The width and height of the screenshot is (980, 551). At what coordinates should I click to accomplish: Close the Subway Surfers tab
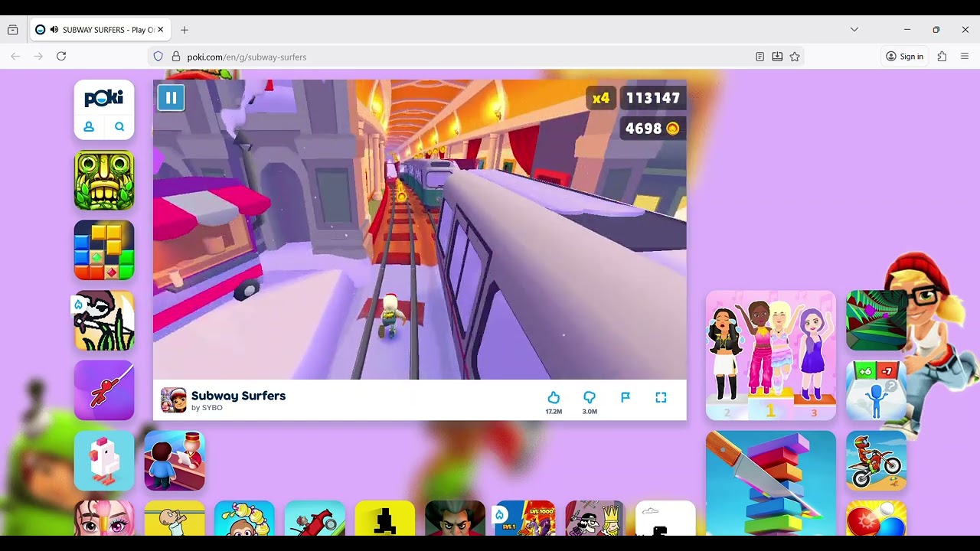(x=160, y=30)
